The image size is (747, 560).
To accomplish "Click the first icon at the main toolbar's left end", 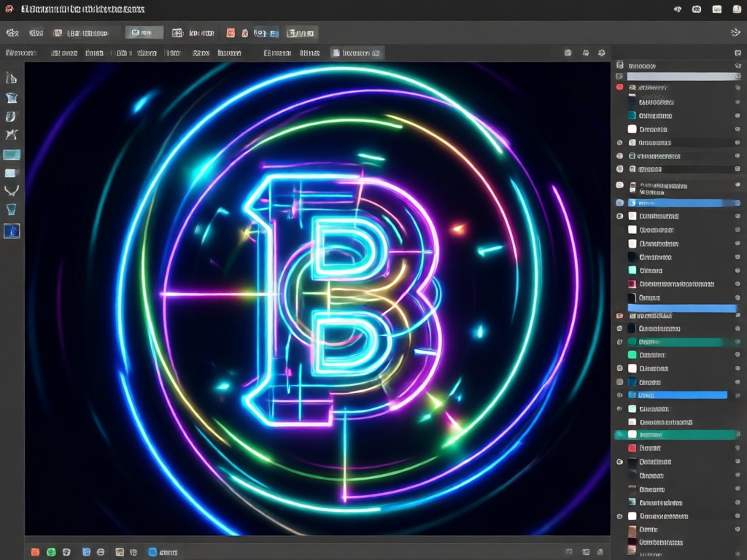I will point(12,33).
